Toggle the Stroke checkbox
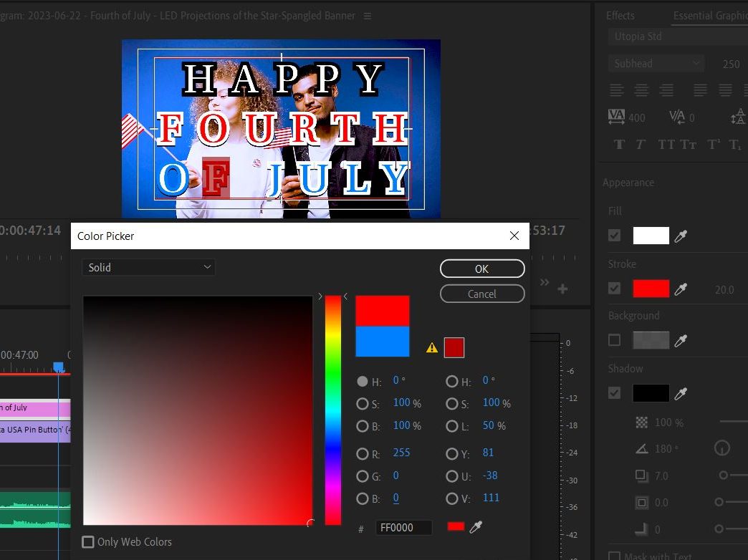 click(x=615, y=289)
